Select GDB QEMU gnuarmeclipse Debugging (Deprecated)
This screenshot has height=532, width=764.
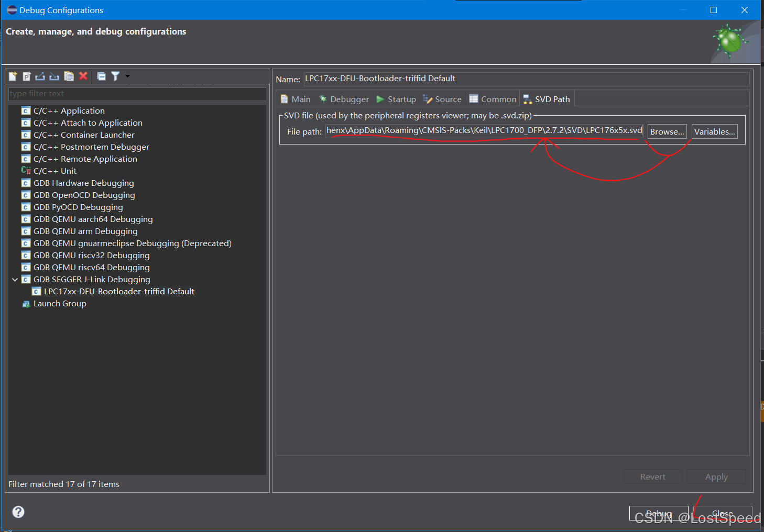pyautogui.click(x=133, y=243)
